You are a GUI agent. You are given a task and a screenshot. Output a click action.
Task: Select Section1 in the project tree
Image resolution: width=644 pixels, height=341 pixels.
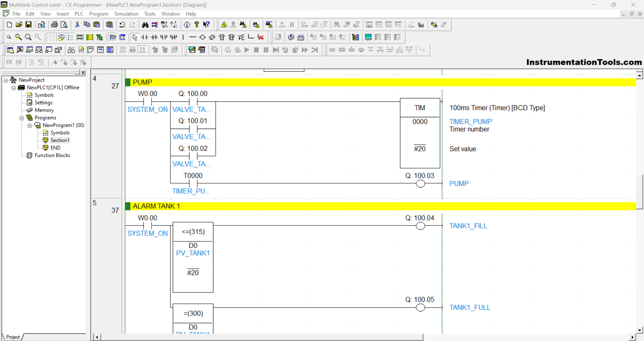[x=60, y=140]
